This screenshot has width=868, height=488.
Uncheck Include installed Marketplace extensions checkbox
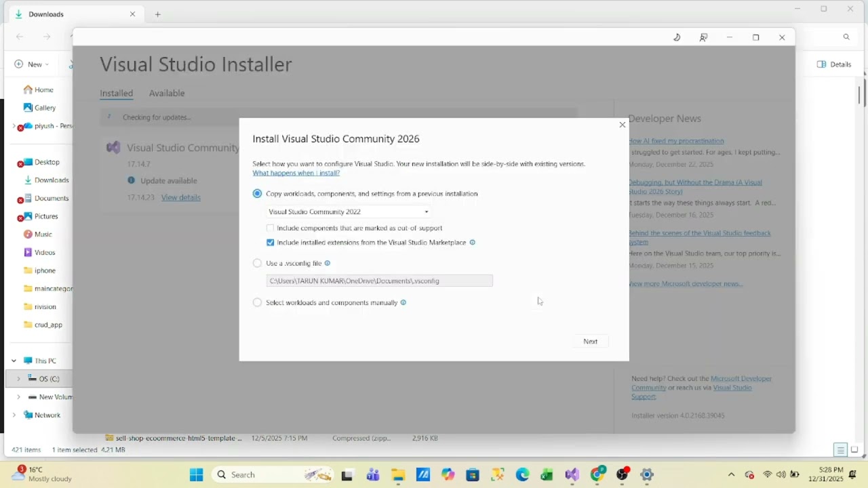click(x=271, y=243)
